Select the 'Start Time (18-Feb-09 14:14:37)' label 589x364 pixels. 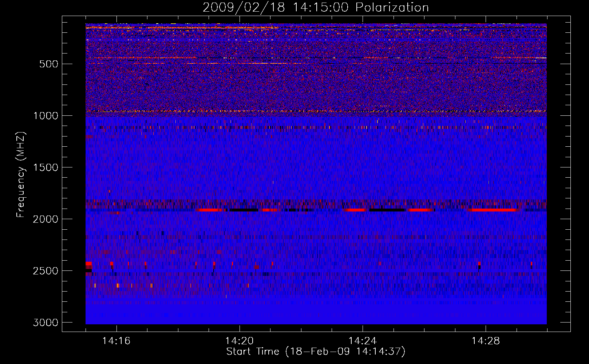tap(316, 352)
